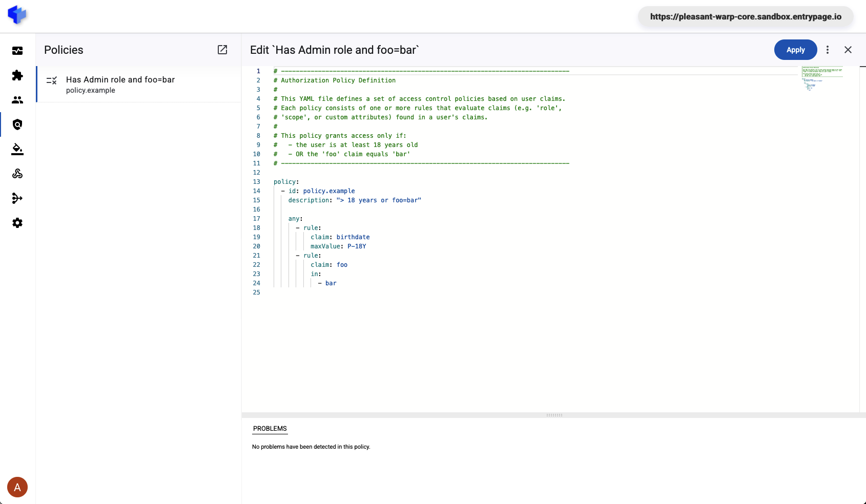Viewport: 866px width, 504px height.
Task: Click the first '- rule:' on line 18
Action: pyautogui.click(x=308, y=228)
